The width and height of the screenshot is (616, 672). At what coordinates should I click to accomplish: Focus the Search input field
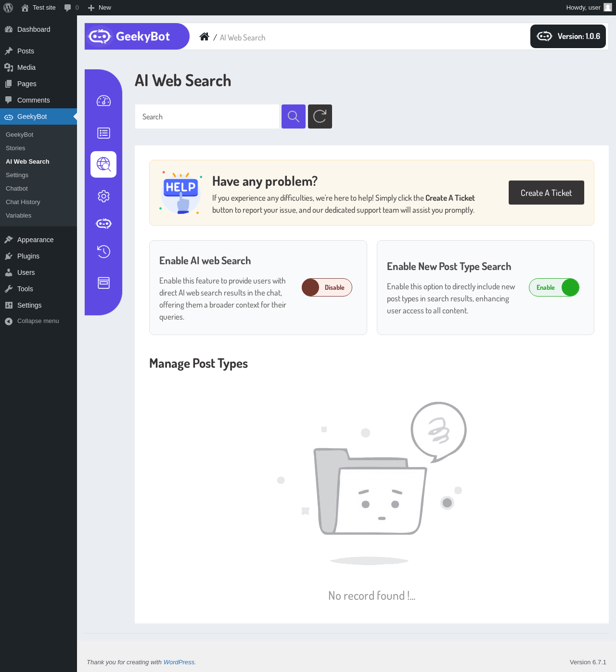[x=207, y=116]
